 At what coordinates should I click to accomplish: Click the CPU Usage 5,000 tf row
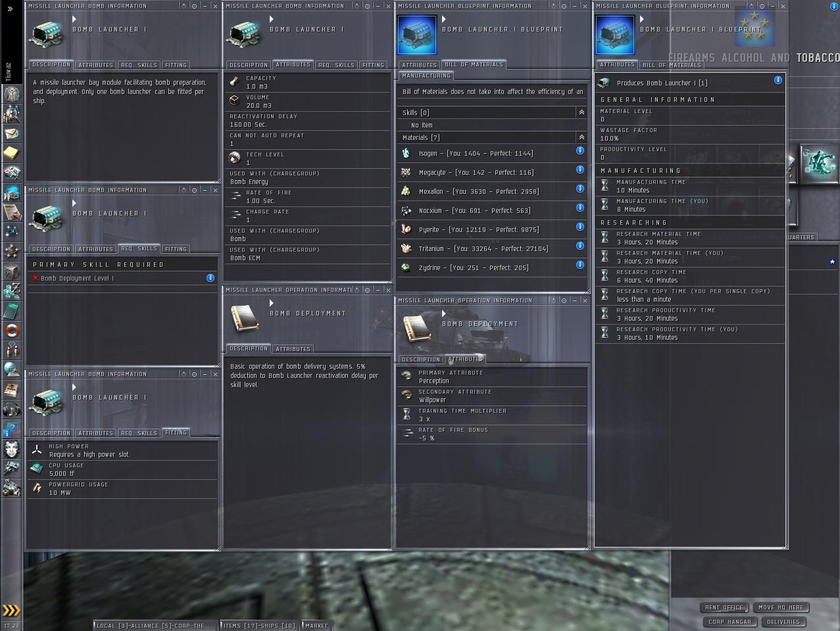122,469
